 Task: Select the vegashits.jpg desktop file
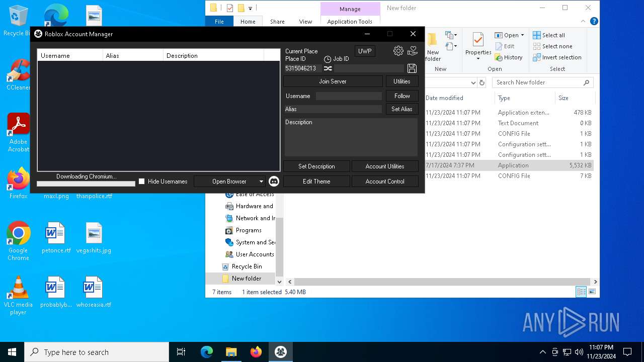94,238
